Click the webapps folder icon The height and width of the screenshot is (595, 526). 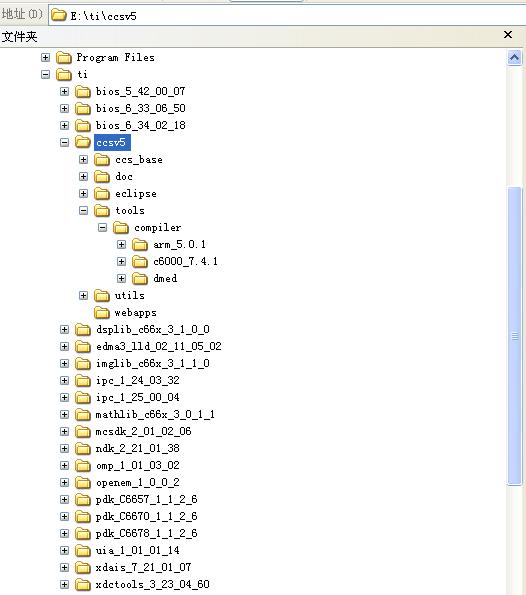coord(102,313)
